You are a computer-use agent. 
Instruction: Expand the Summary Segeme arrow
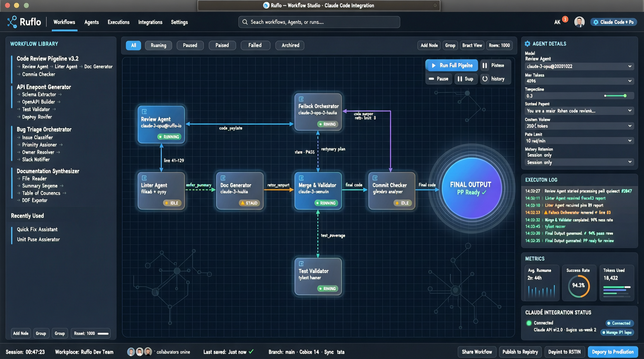[62, 186]
